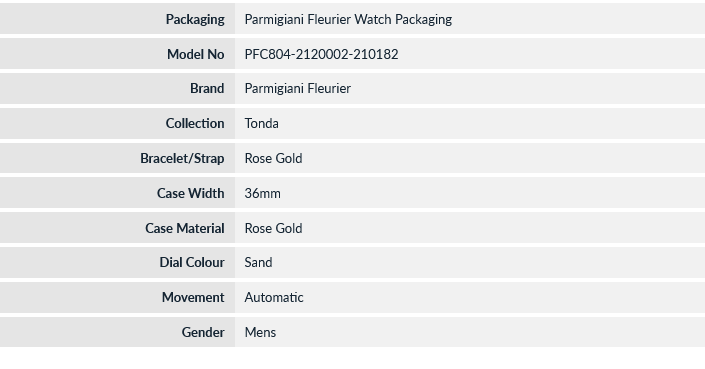
Task: Select the Case Material Rose Gold value
Action: 273,228
